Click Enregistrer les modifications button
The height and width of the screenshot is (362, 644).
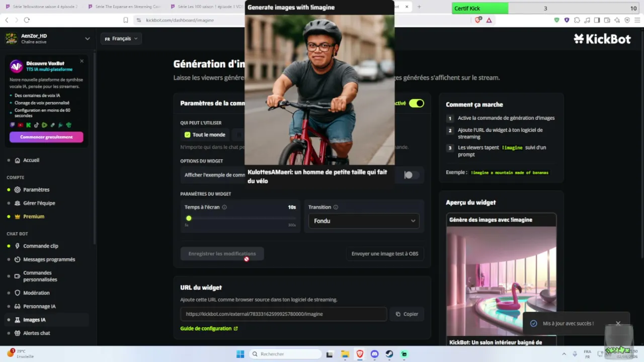[222, 254]
